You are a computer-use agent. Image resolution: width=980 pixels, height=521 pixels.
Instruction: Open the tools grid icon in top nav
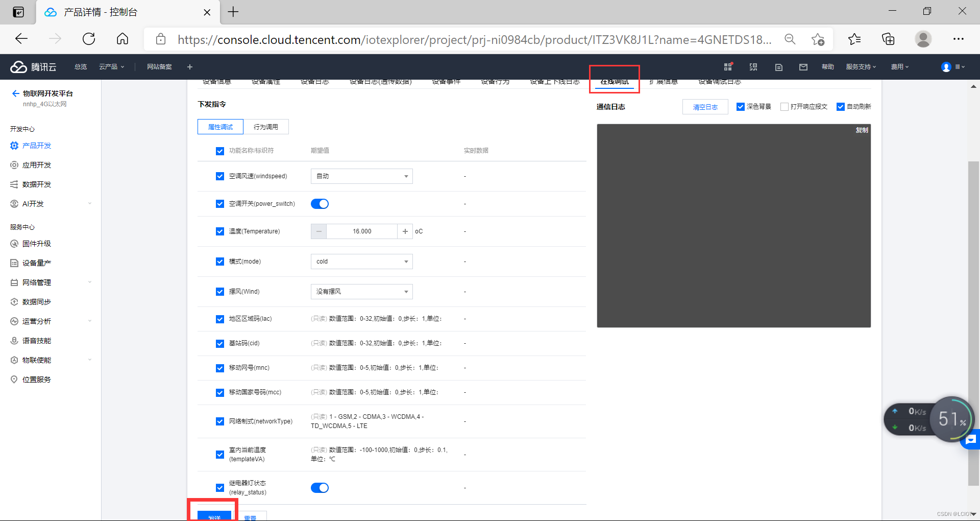[x=728, y=67]
